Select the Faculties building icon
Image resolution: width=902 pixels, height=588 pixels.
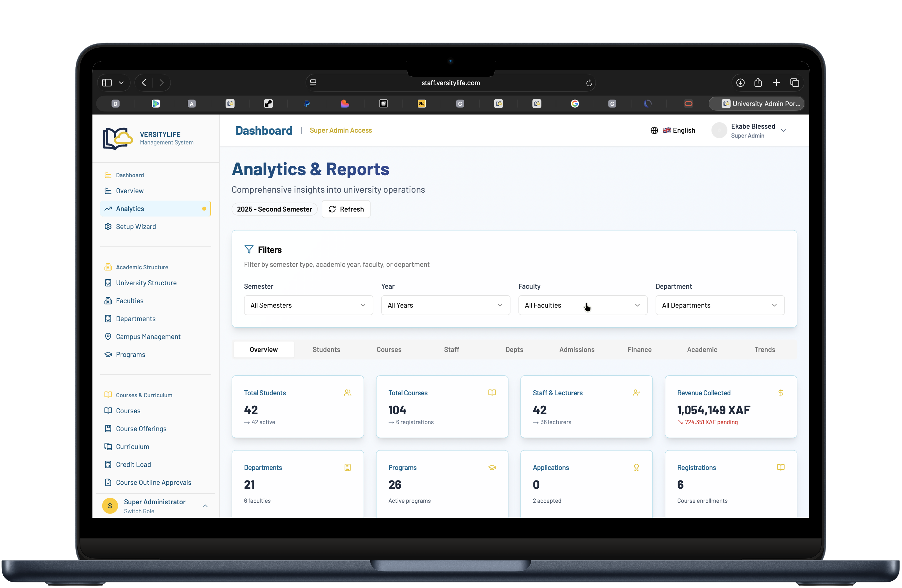pyautogui.click(x=108, y=300)
